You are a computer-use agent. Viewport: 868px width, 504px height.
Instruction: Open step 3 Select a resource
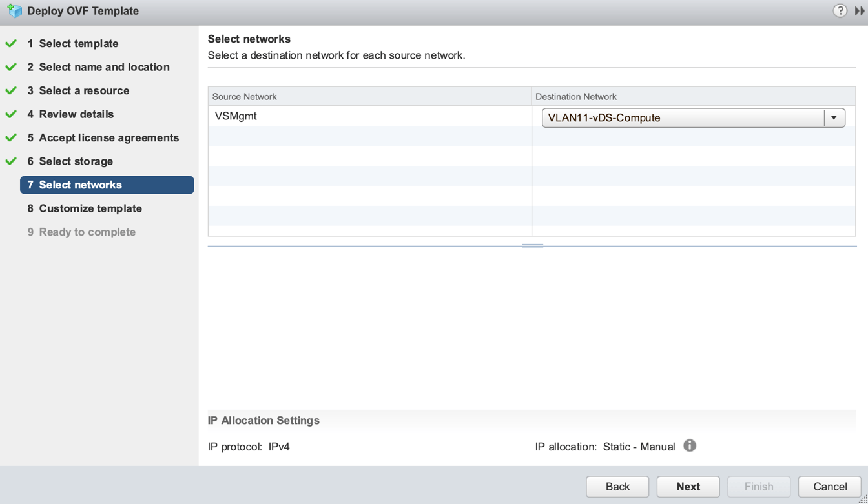[84, 90]
